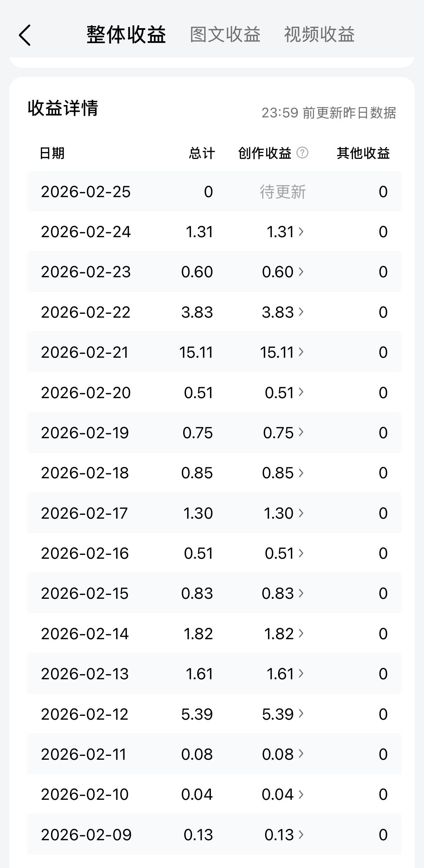This screenshot has height=868, width=424.
Task: Expand the 0.75 chevron on 2026-02-19
Action: [301, 432]
